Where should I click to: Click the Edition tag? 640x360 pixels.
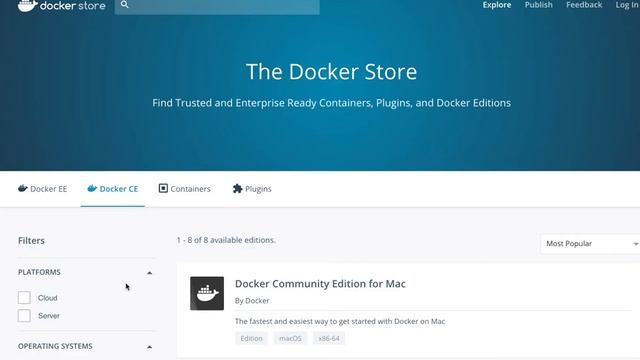coord(251,338)
